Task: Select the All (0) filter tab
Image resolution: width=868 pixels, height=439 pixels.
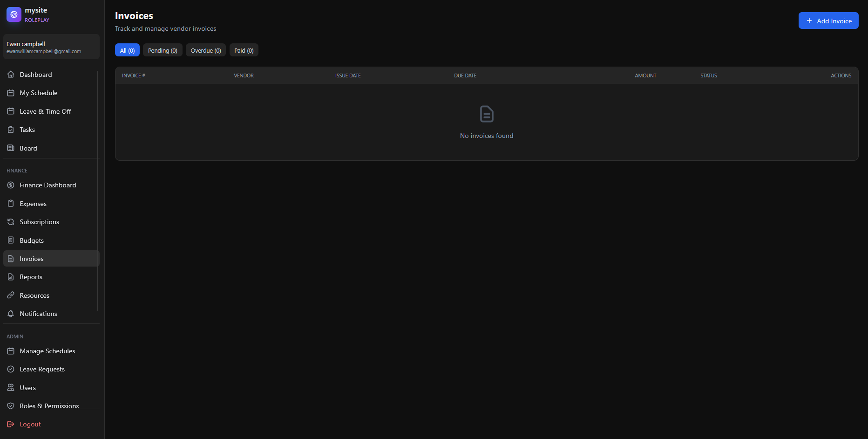Action: click(x=127, y=50)
